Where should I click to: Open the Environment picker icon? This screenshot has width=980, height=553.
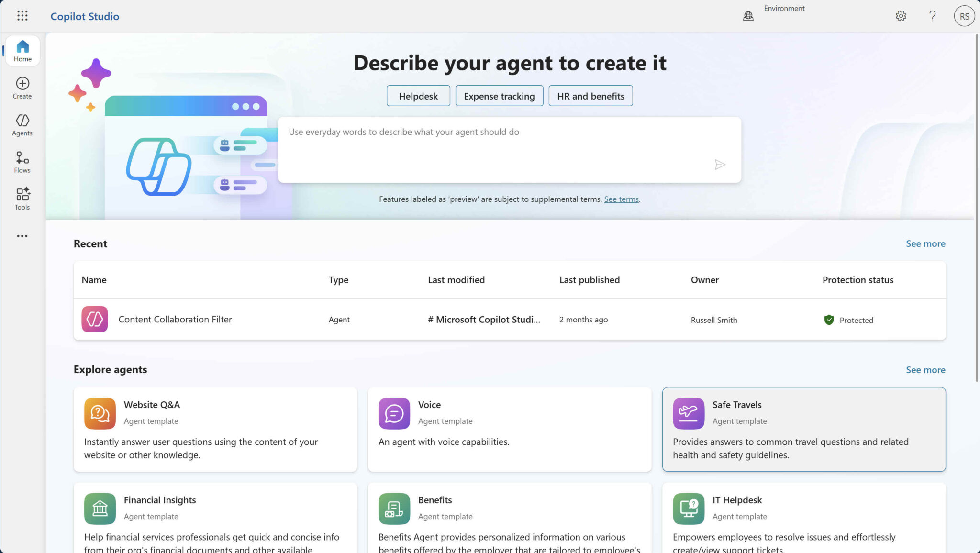(748, 16)
